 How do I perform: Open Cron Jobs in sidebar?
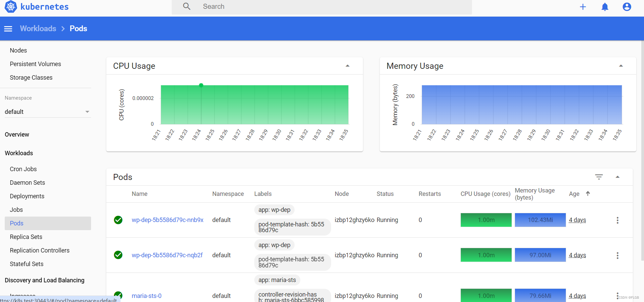[x=23, y=169]
